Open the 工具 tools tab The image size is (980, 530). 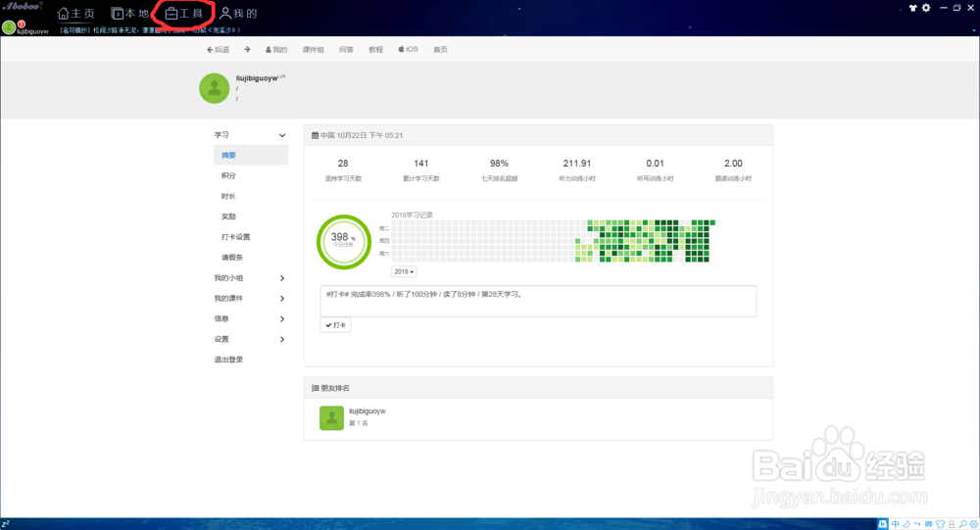(184, 13)
